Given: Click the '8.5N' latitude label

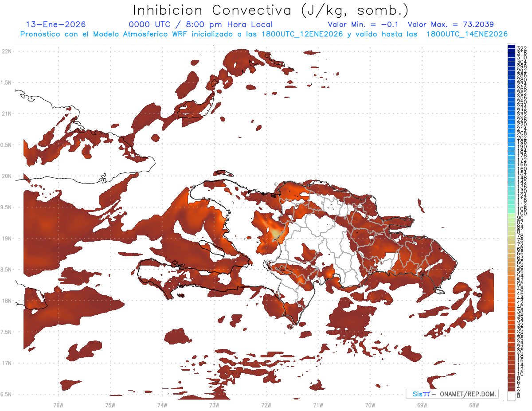Looking at the screenshot, I should click(6, 270).
